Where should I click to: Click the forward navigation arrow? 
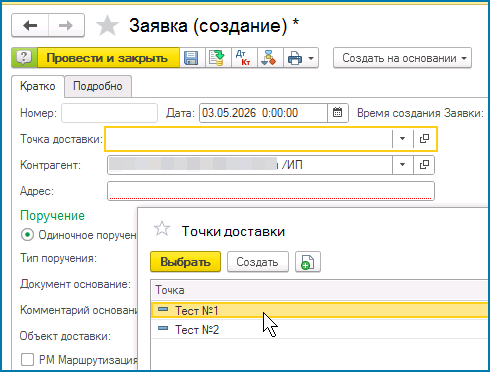(66, 25)
